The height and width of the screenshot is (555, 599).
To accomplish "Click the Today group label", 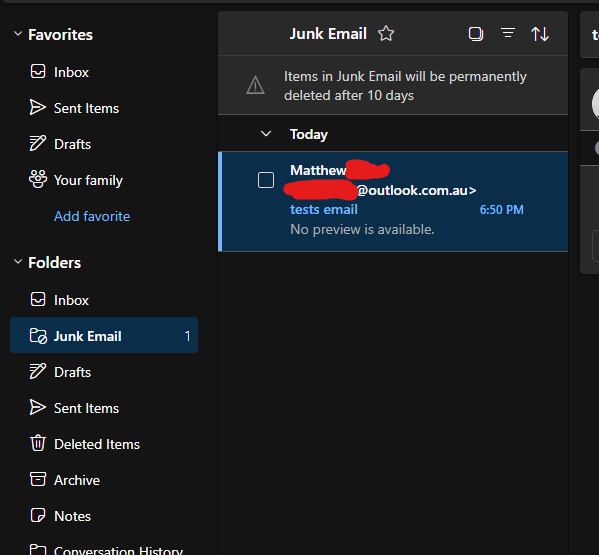I will pos(309,134).
